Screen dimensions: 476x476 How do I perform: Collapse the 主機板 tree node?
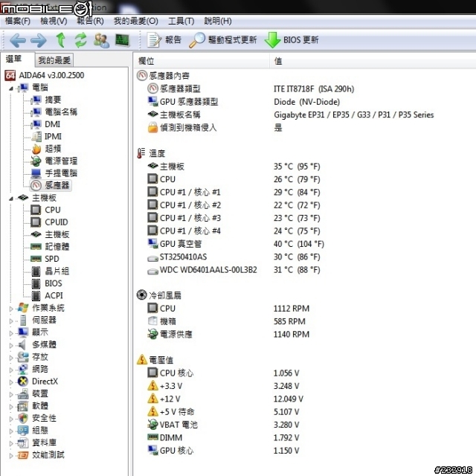pos(11,199)
